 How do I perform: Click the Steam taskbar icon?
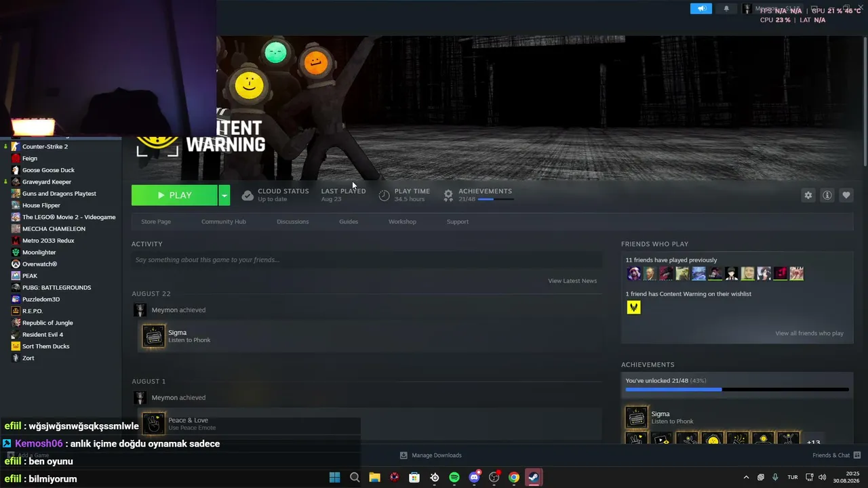tap(534, 477)
